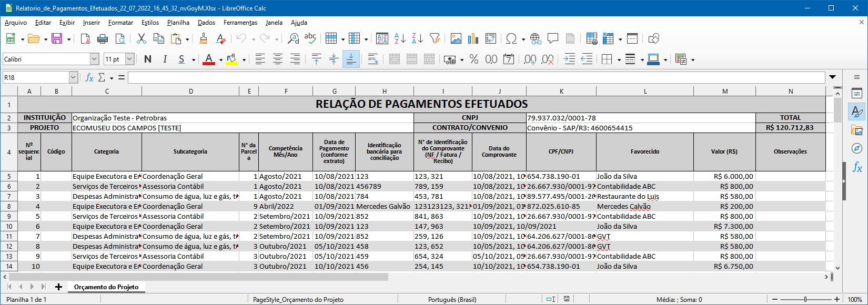Open Function Wizard fx icon
Viewport: 868px width, 305px height.
(89, 78)
